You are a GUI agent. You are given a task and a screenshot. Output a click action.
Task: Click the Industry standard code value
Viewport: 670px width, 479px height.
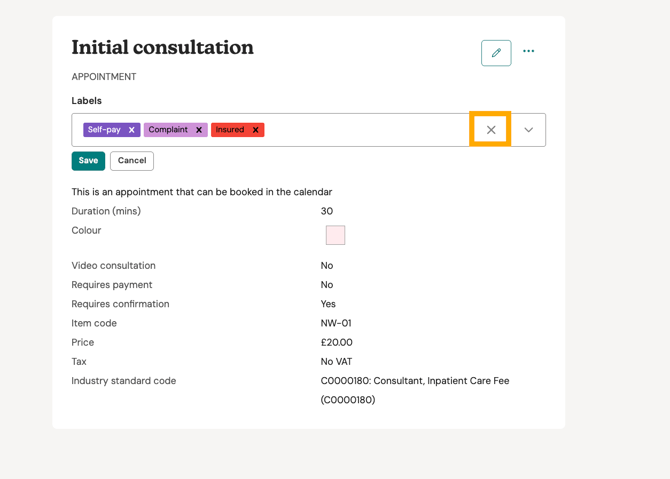point(414,381)
